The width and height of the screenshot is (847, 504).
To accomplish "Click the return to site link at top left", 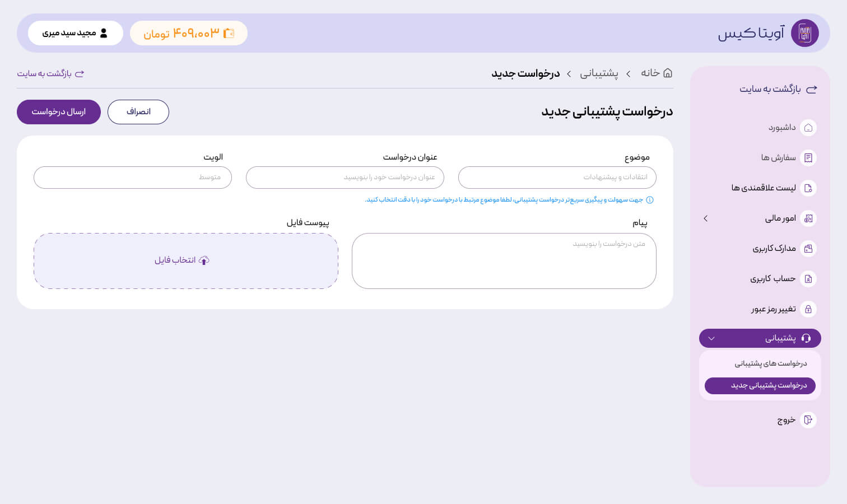I will click(50, 73).
